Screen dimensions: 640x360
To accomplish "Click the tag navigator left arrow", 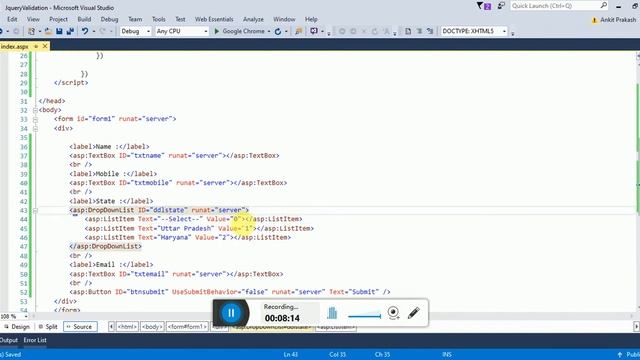I will click(111, 327).
